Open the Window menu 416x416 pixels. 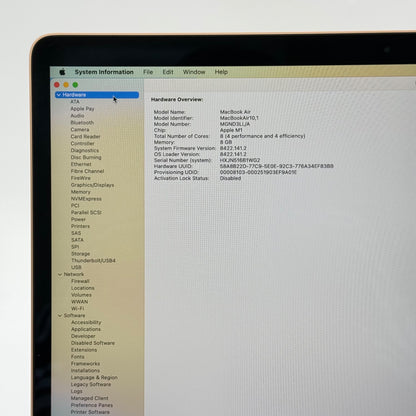(194, 72)
